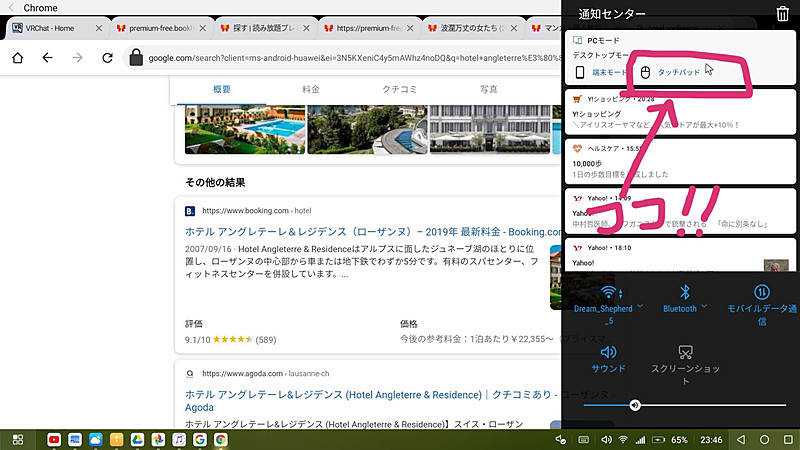Open the music app in taskbar

[179, 440]
